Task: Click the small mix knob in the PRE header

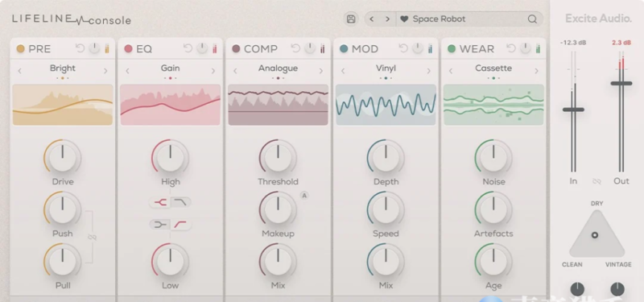Action: [94, 48]
